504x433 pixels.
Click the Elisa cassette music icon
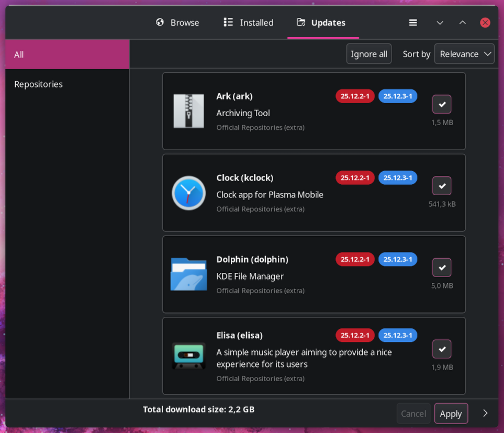point(188,356)
